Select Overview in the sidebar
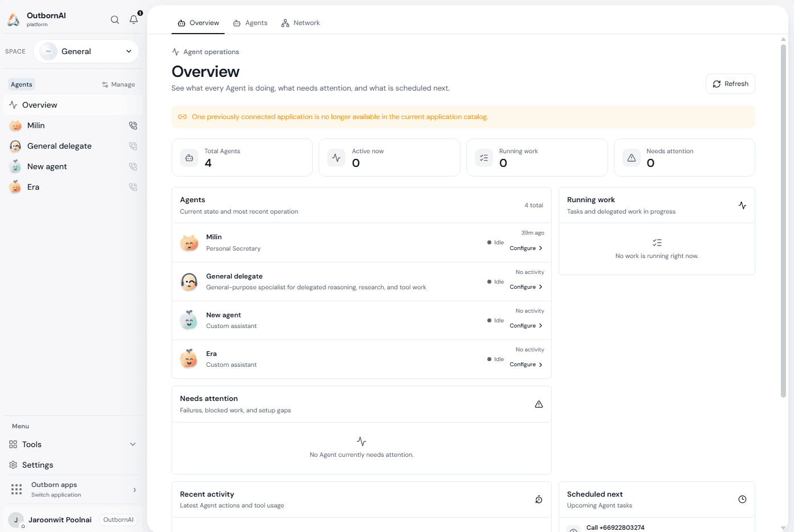 (73, 105)
